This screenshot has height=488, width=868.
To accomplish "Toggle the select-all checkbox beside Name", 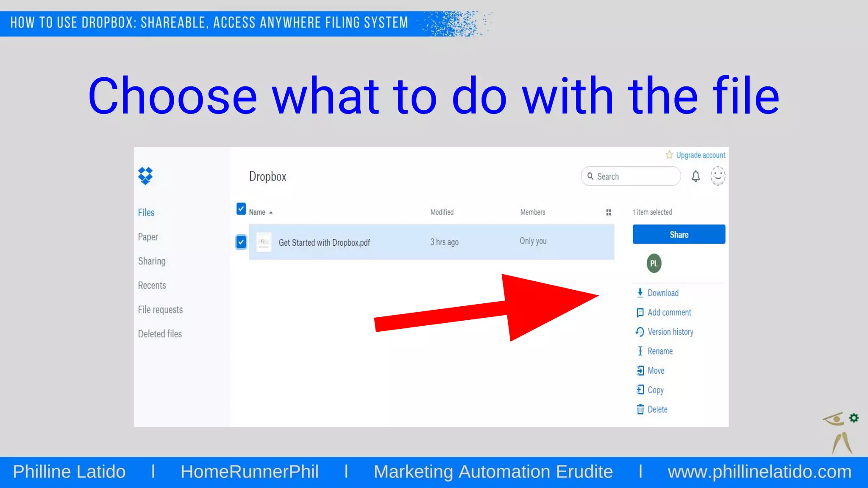I will pyautogui.click(x=241, y=208).
